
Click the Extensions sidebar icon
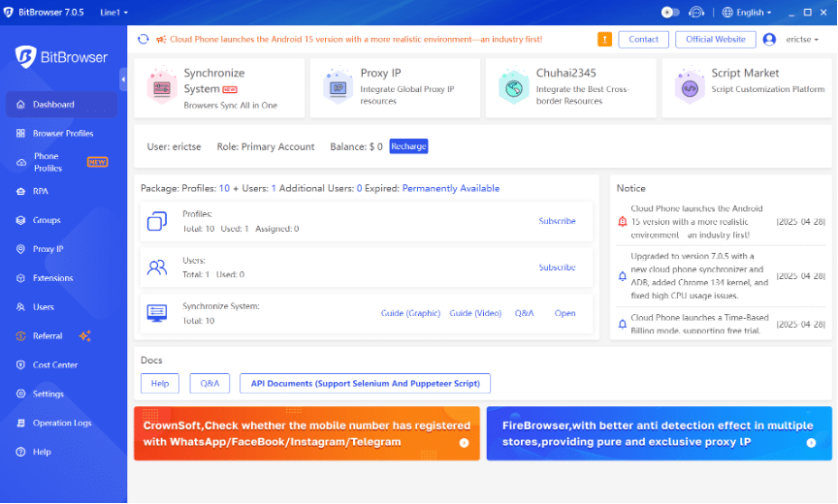[x=20, y=278]
